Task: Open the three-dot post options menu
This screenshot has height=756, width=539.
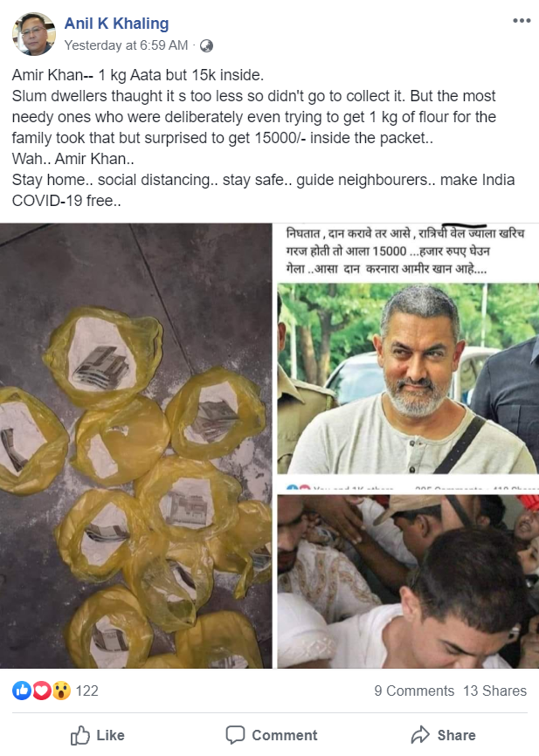Action: [x=522, y=21]
